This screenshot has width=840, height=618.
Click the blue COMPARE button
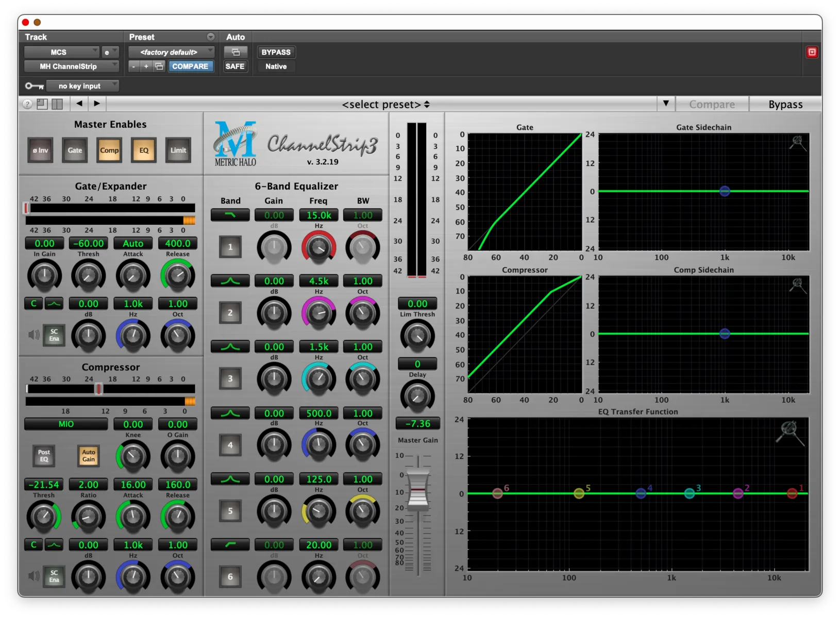[190, 66]
